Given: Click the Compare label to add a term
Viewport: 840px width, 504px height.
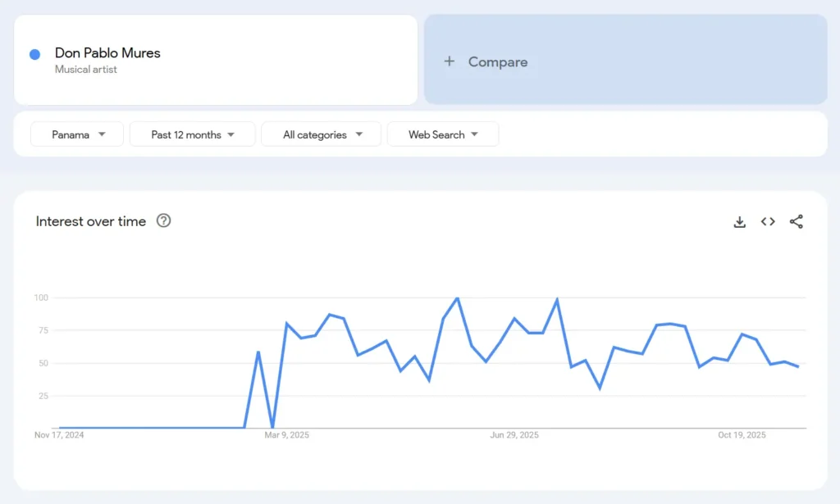Looking at the screenshot, I should (x=498, y=62).
